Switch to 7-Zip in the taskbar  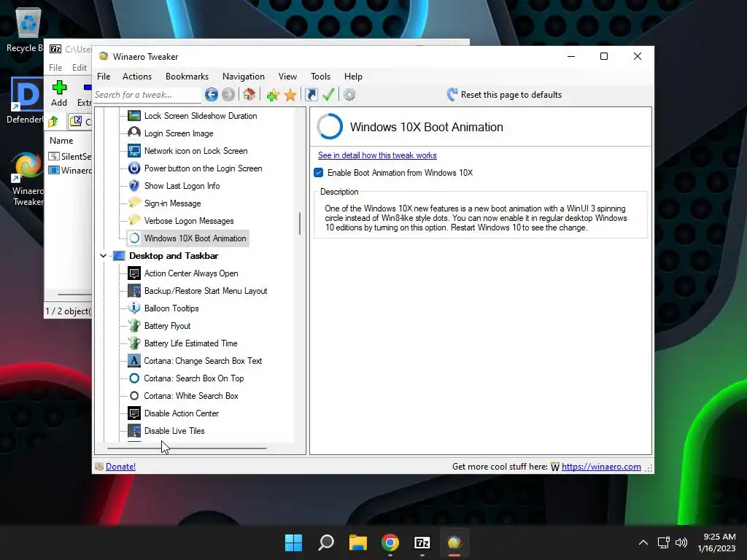tap(422, 542)
